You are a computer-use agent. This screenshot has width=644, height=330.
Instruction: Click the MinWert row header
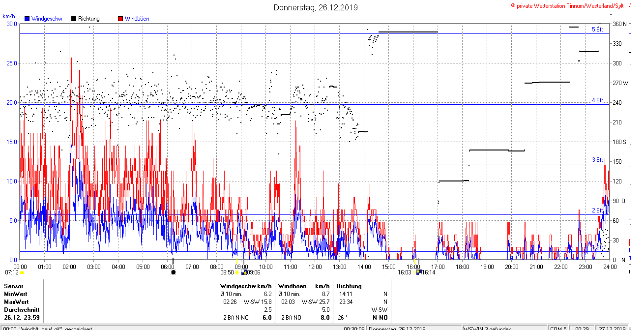click(x=16, y=294)
